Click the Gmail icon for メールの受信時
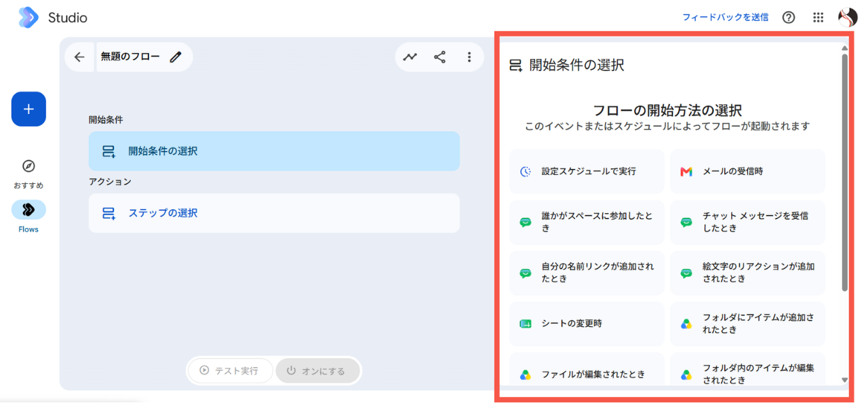The image size is (868, 403). (686, 172)
